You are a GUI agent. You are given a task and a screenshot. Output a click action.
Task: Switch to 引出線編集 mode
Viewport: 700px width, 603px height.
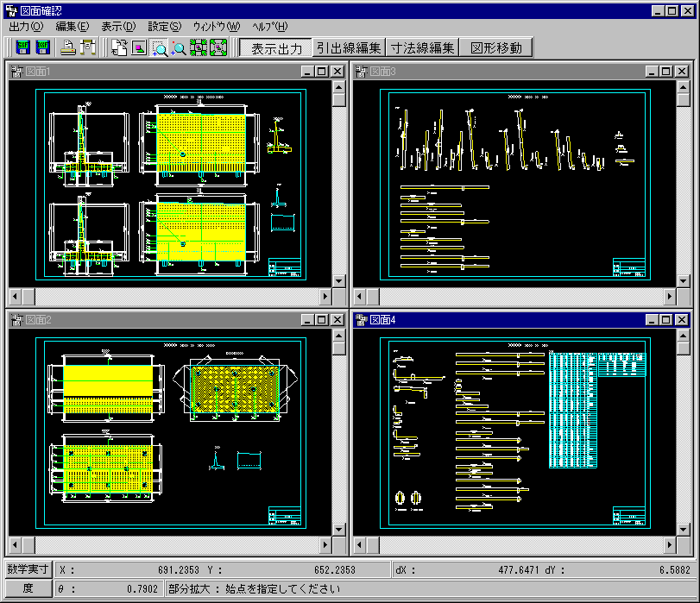click(349, 47)
